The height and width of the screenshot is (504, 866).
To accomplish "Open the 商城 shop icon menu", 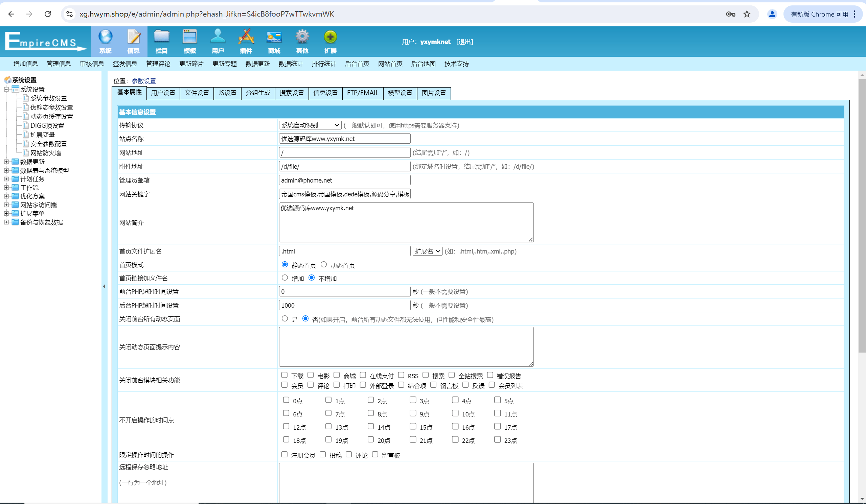I will coord(274,42).
